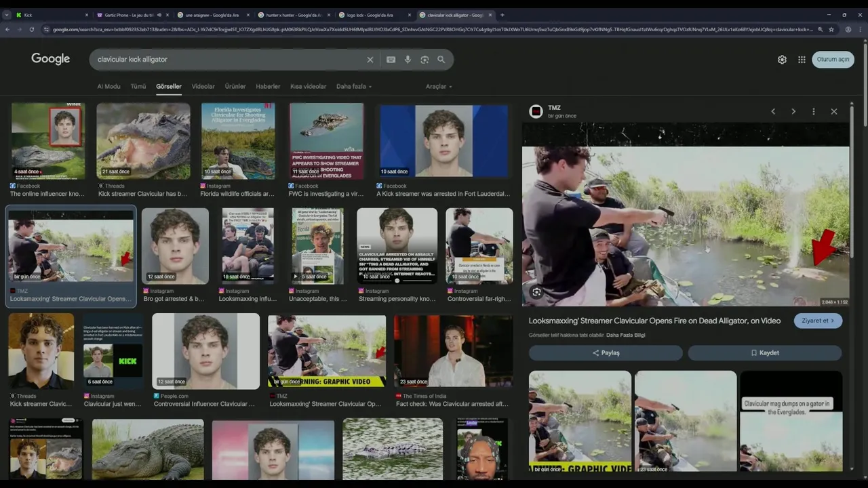Open FWC is investigating Facebook thumbnail
The width and height of the screenshot is (868, 488).
[326, 141]
